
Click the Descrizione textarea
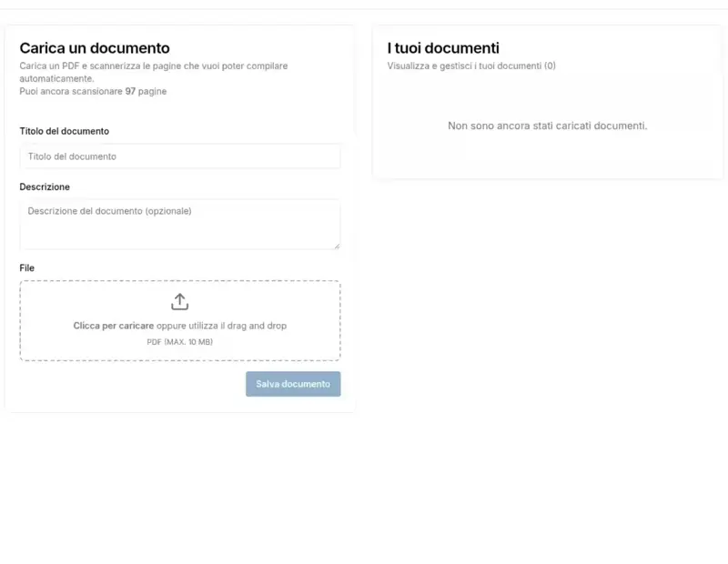click(x=179, y=223)
